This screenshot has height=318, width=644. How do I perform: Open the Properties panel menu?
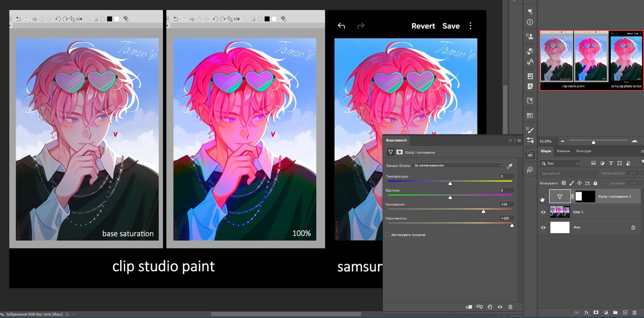point(519,140)
